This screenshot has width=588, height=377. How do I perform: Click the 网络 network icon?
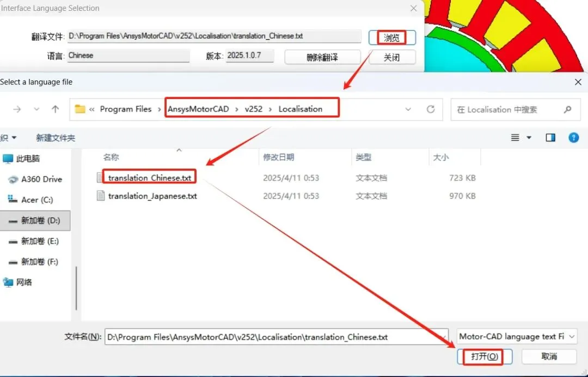(8, 282)
